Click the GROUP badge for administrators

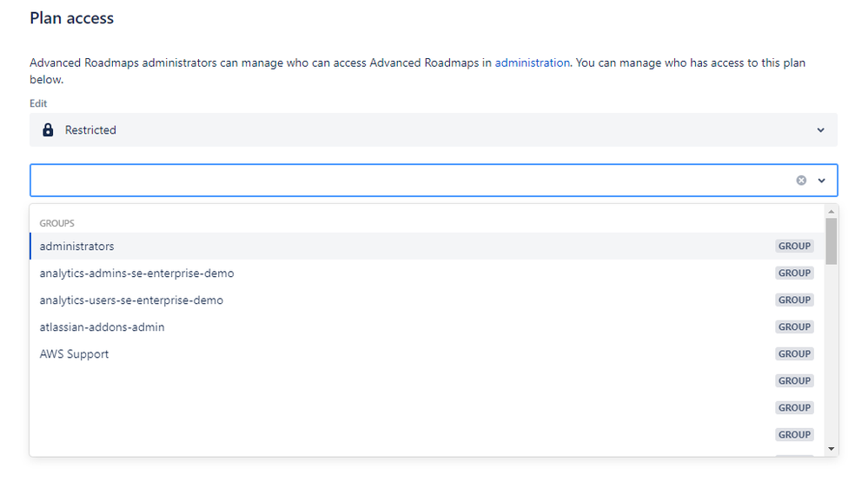[x=794, y=246]
